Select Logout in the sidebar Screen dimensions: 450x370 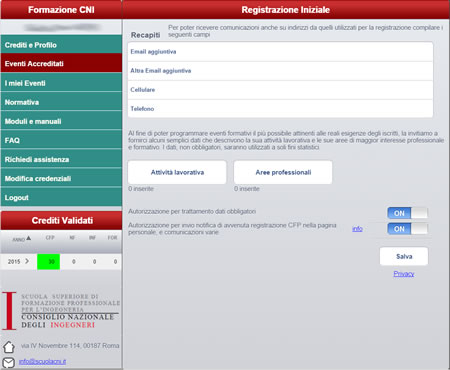[x=61, y=197]
